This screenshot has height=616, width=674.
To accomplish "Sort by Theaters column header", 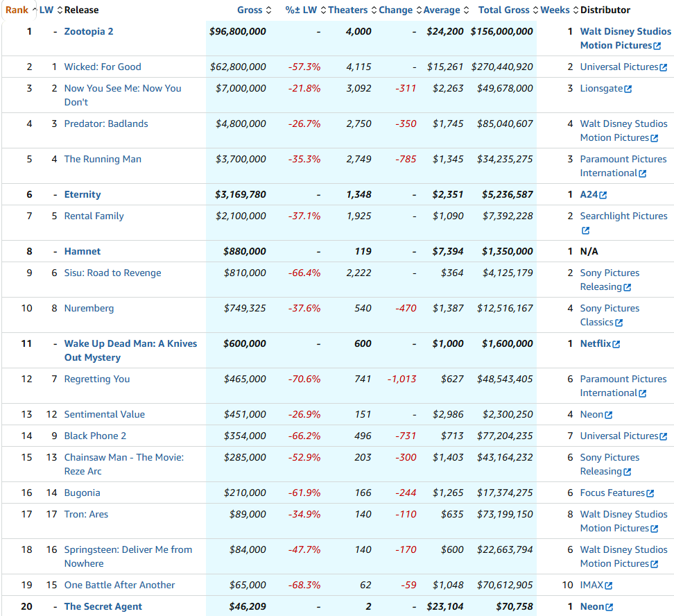I will (x=347, y=10).
